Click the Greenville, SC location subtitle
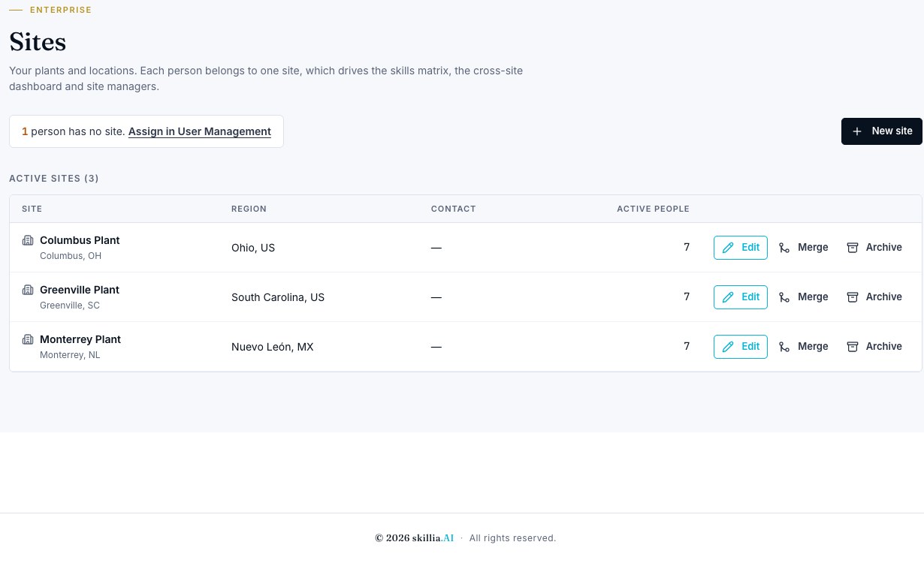The height and width of the screenshot is (563, 924). click(70, 306)
